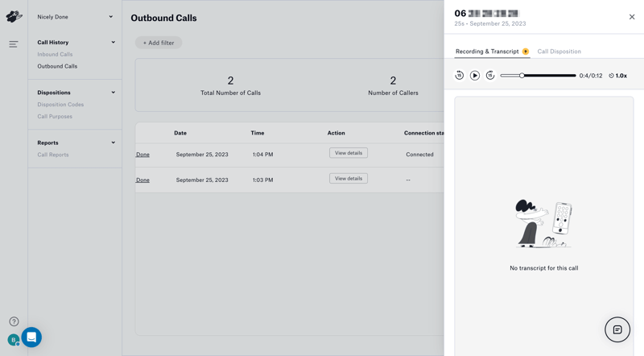The width and height of the screenshot is (644, 356).
Task: Click the bird logo in sidebar
Action: point(14,16)
